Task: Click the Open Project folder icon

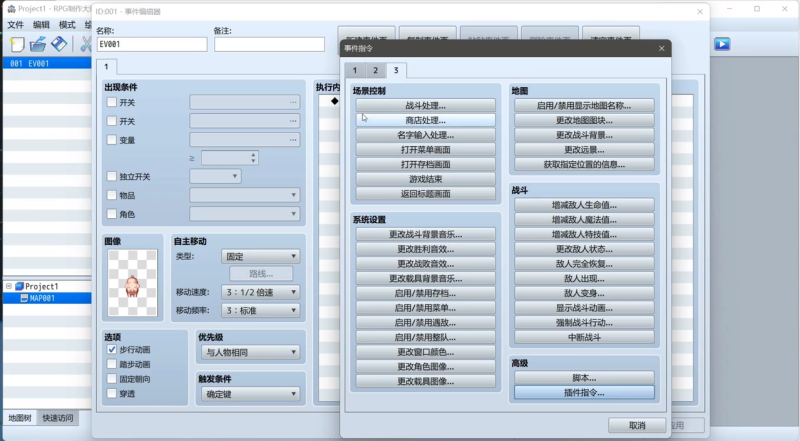Action: point(38,44)
